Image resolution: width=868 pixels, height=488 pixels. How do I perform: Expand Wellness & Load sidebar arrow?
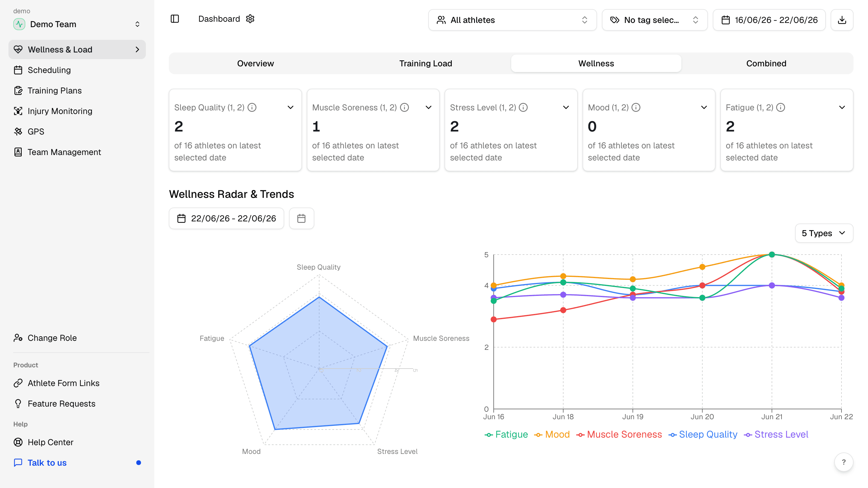(x=137, y=49)
